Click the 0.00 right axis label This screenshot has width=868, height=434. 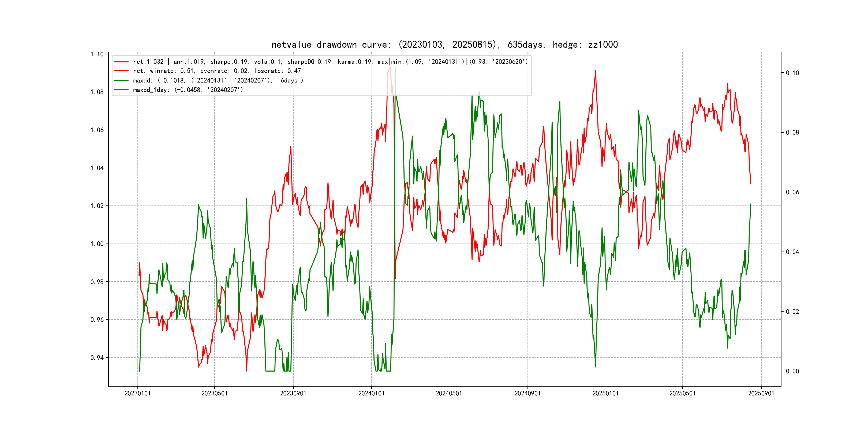[792, 371]
